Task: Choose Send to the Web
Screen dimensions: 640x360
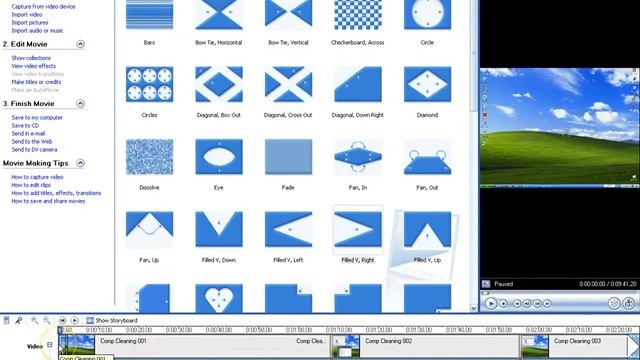Action: click(x=31, y=142)
